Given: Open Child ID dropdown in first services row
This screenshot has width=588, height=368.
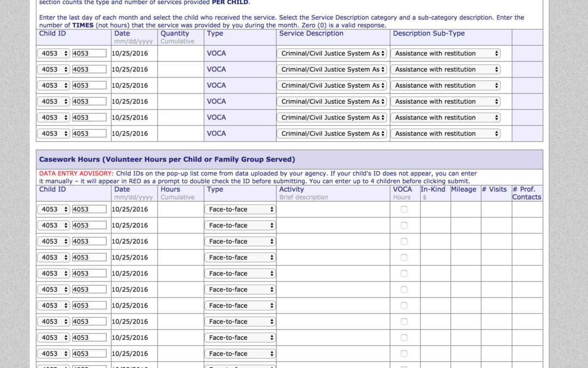Looking at the screenshot, I should (53, 53).
